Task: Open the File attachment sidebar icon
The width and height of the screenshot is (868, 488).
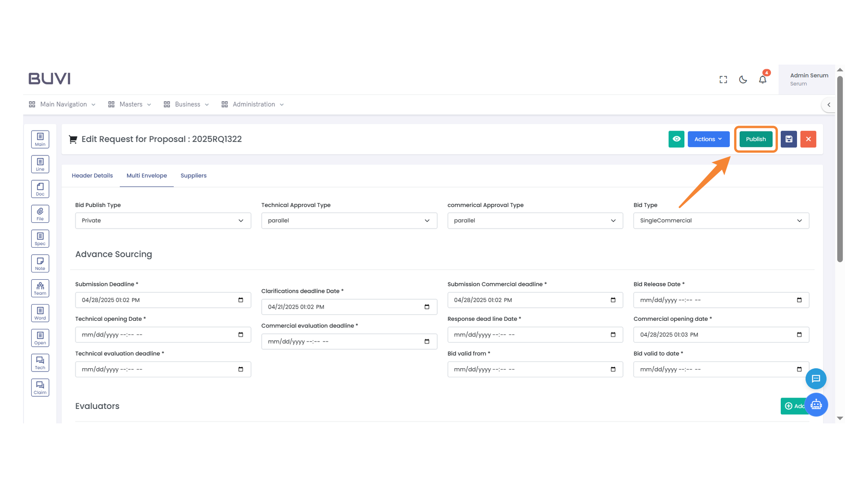Action: pyautogui.click(x=40, y=214)
